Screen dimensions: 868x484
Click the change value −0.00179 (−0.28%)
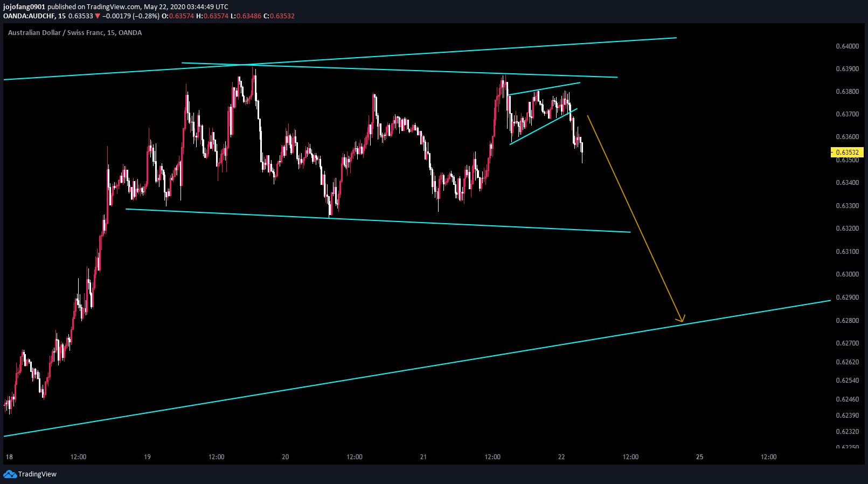pos(131,16)
